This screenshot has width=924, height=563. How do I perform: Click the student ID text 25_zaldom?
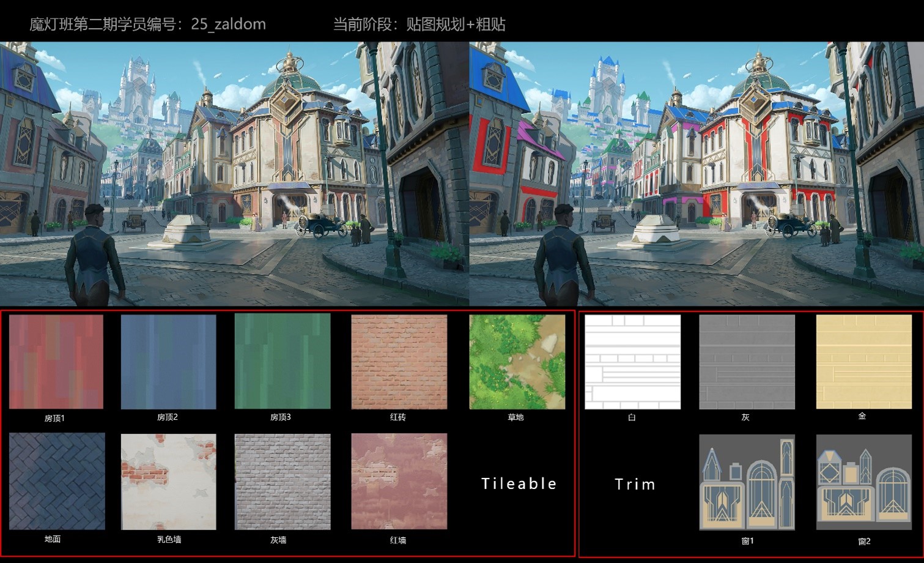(228, 24)
